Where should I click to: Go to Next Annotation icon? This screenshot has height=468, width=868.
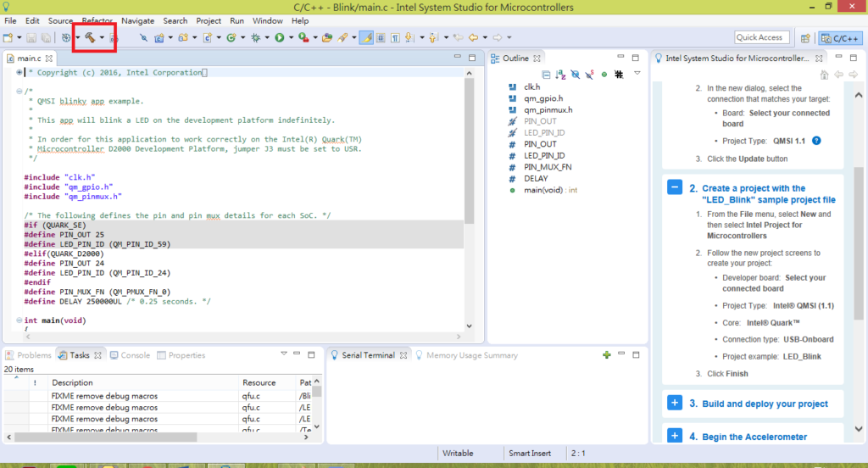click(409, 37)
